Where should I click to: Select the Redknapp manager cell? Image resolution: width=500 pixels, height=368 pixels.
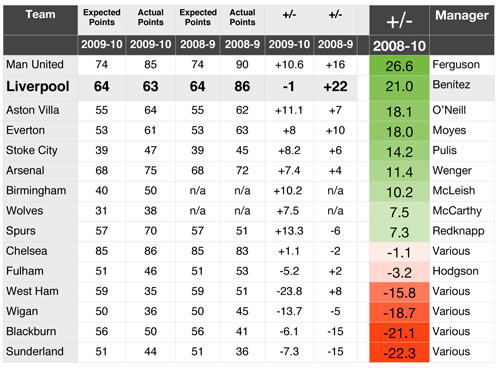pyautogui.click(x=462, y=231)
